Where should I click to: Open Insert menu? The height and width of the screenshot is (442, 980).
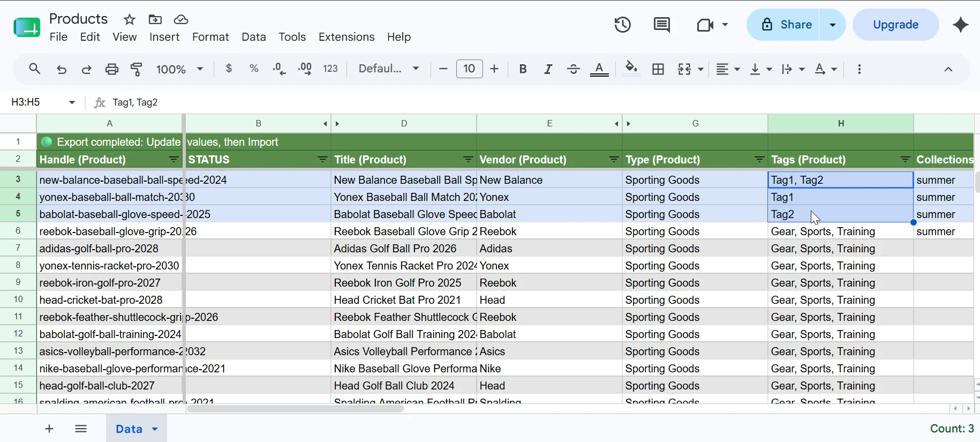164,37
